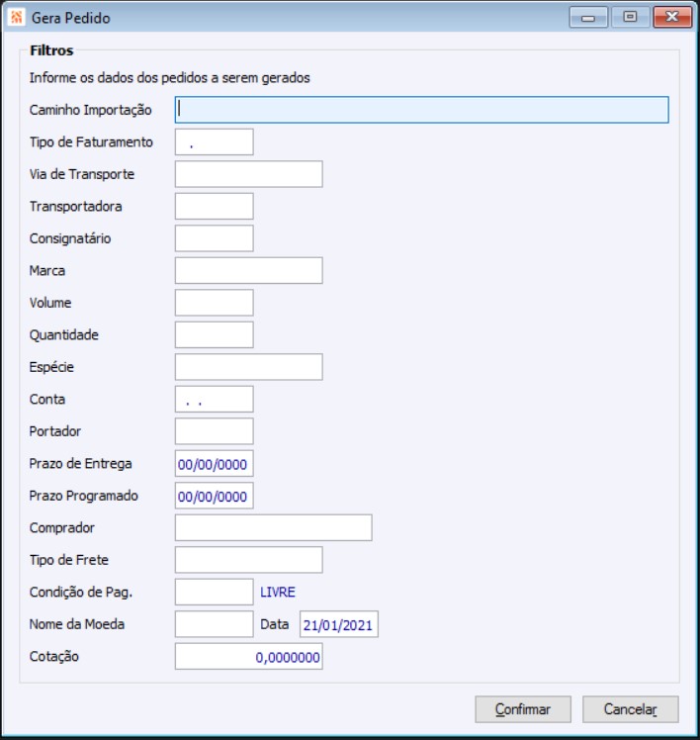This screenshot has width=700, height=740.
Task: Click the Confirmar button
Action: (523, 709)
